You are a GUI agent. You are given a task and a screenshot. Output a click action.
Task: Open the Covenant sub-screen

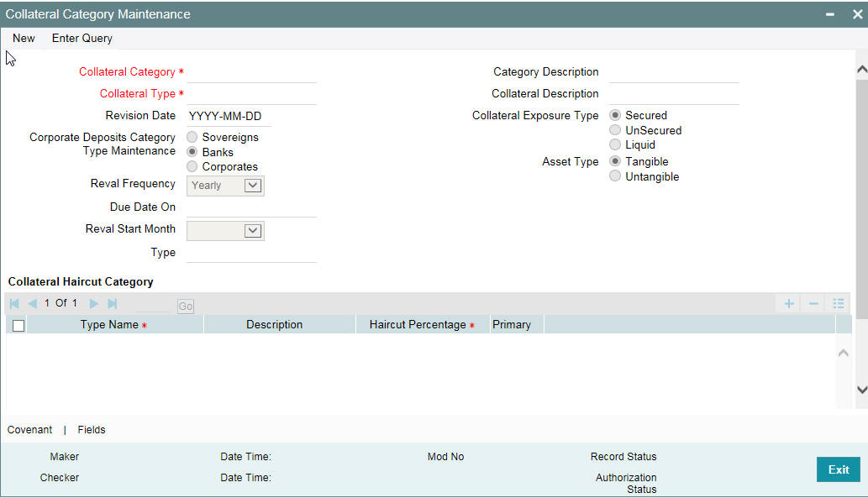pyautogui.click(x=29, y=429)
